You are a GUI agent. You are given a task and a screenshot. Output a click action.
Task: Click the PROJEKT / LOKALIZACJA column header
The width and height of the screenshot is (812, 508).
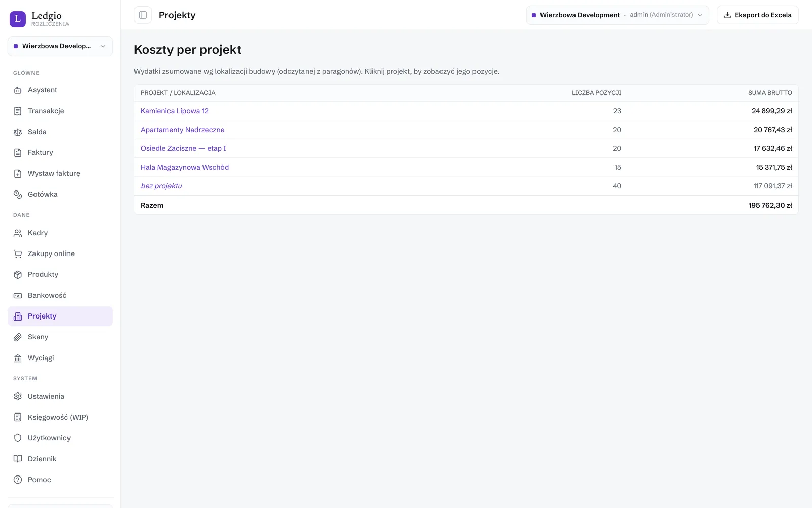(178, 93)
